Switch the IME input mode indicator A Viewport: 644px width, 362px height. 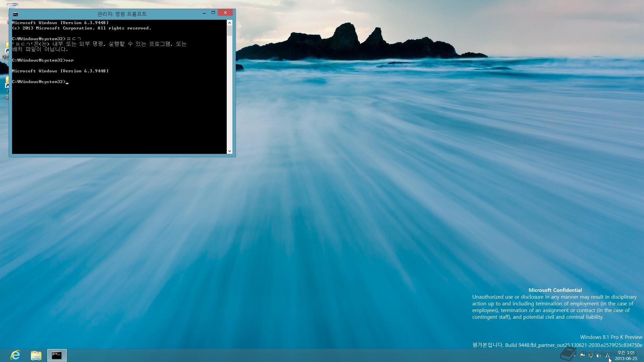[x=607, y=356]
